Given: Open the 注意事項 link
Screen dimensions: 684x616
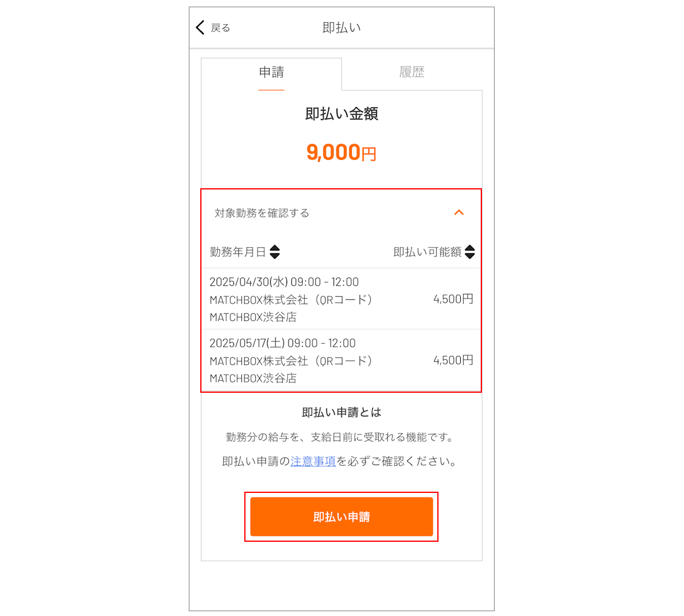Looking at the screenshot, I should tap(313, 461).
